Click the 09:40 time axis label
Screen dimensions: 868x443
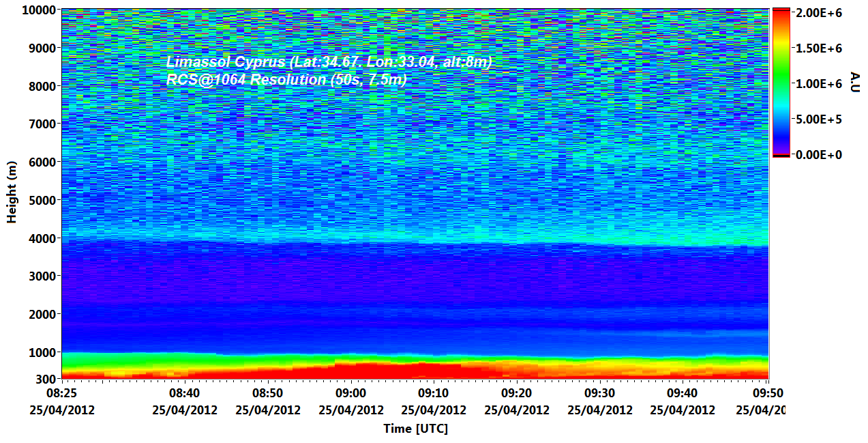coord(683,393)
